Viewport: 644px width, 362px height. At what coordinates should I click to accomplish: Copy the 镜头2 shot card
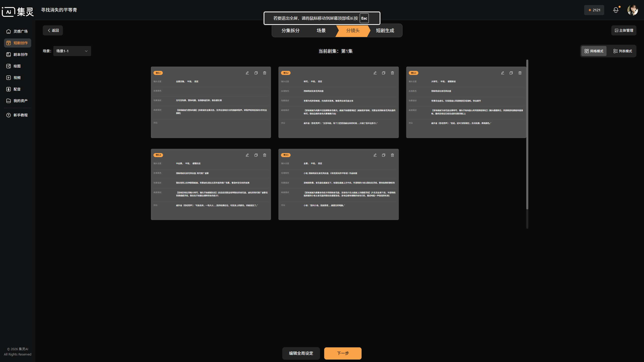tap(383, 73)
